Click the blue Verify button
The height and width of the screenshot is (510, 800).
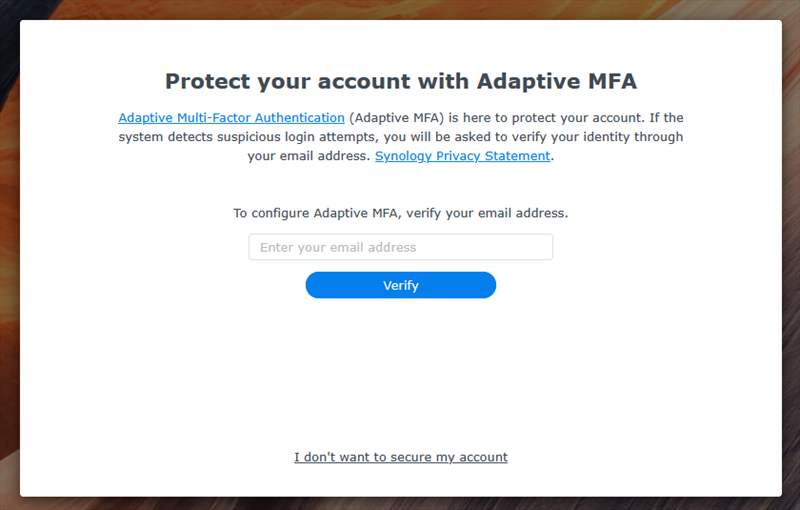[x=401, y=285]
